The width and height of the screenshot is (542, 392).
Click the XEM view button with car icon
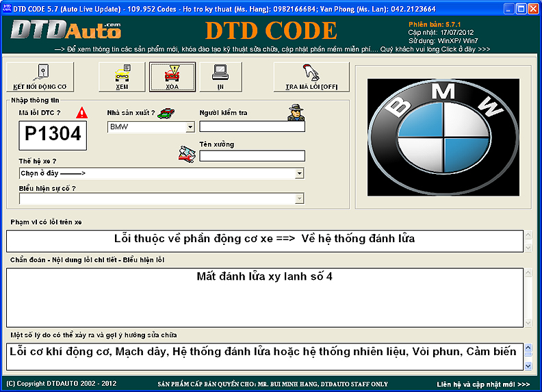(x=122, y=77)
